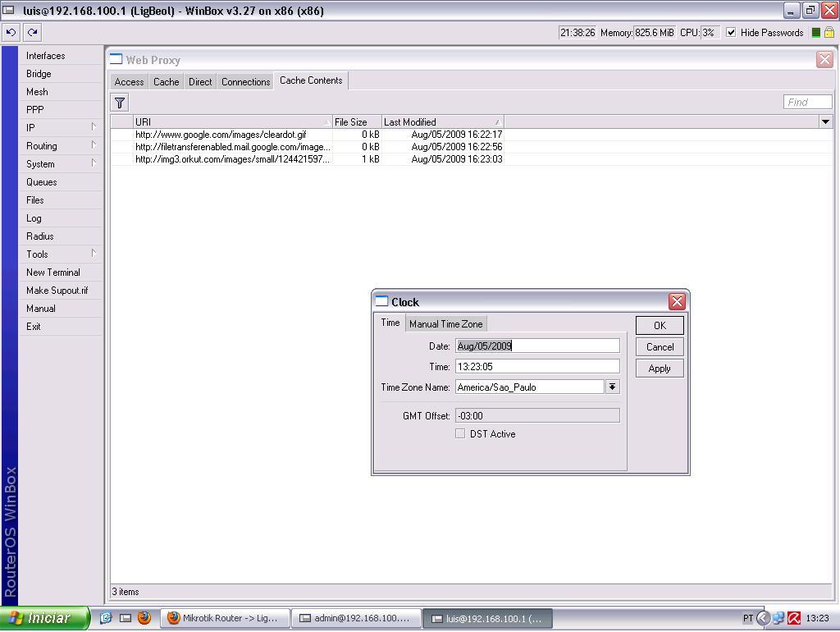Switch to the Connections tab
This screenshot has width=840, height=632.
coord(246,82)
